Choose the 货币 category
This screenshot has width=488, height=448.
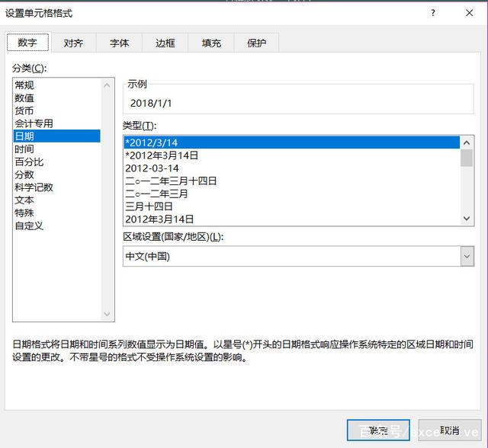click(56, 110)
